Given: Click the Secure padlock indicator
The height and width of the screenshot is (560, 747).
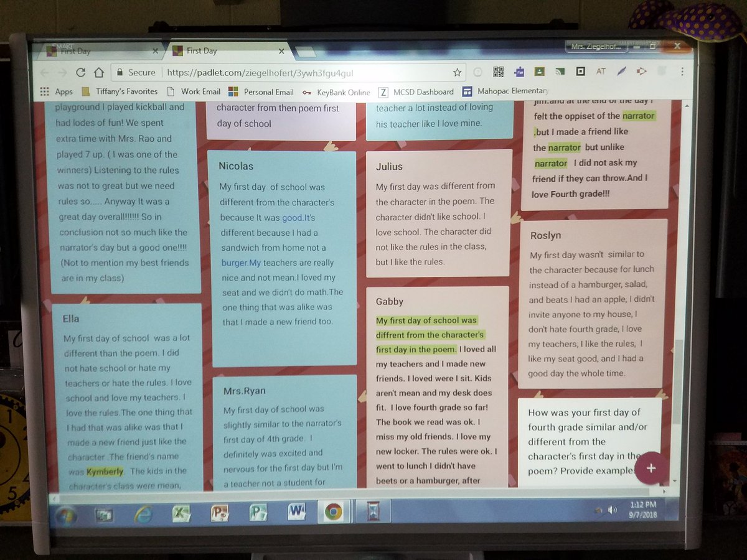Looking at the screenshot, I should click(x=136, y=72).
